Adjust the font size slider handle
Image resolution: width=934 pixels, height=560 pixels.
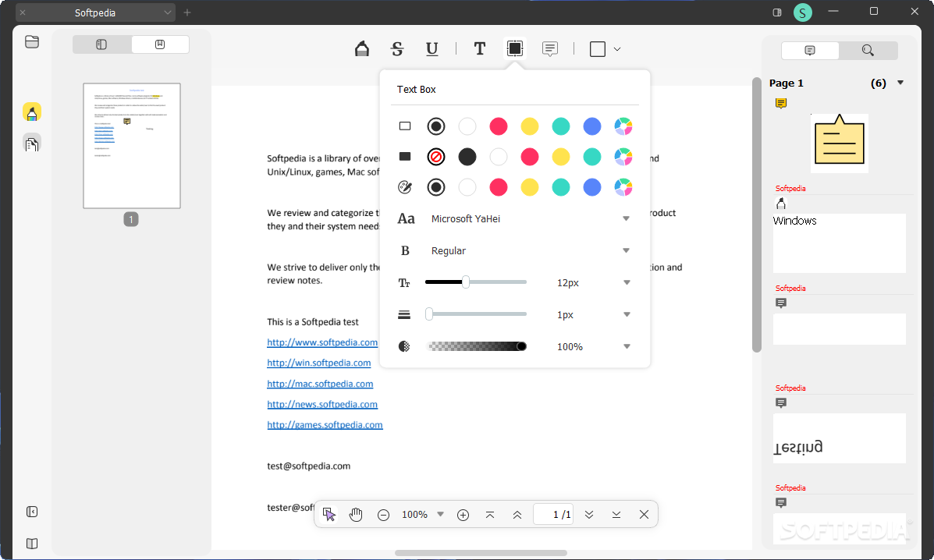pyautogui.click(x=466, y=282)
